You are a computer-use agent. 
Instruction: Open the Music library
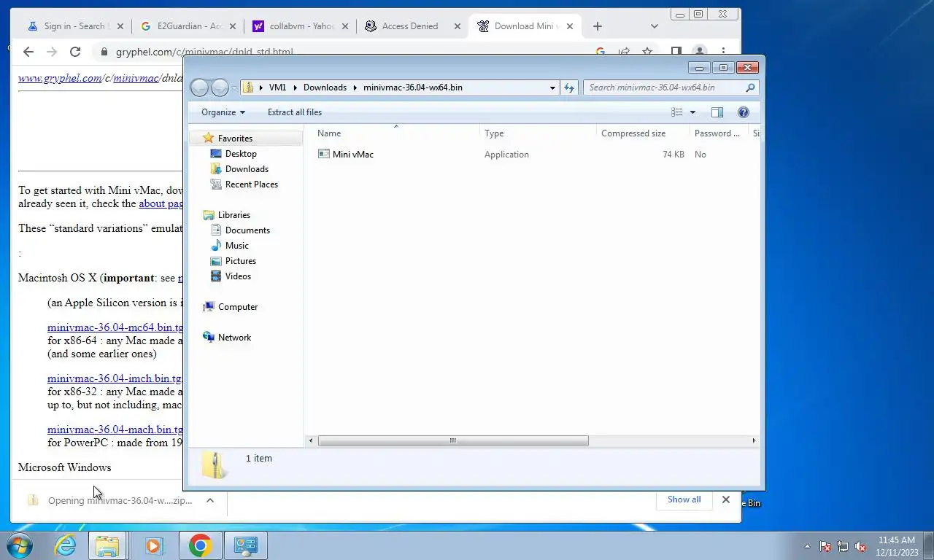pyautogui.click(x=237, y=246)
